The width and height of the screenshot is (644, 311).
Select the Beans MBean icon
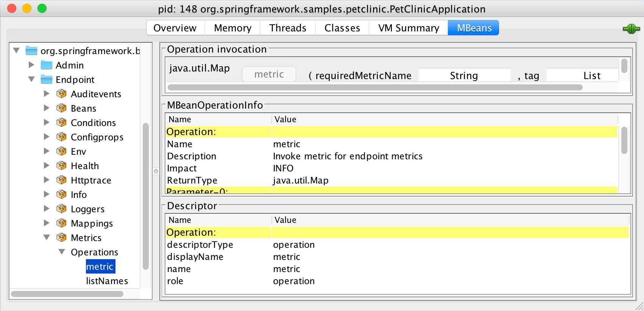[61, 108]
